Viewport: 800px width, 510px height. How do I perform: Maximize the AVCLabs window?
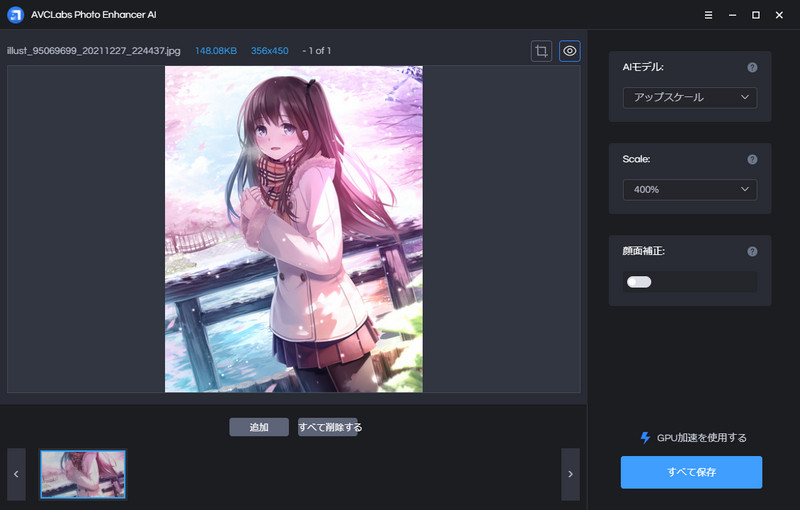click(756, 15)
